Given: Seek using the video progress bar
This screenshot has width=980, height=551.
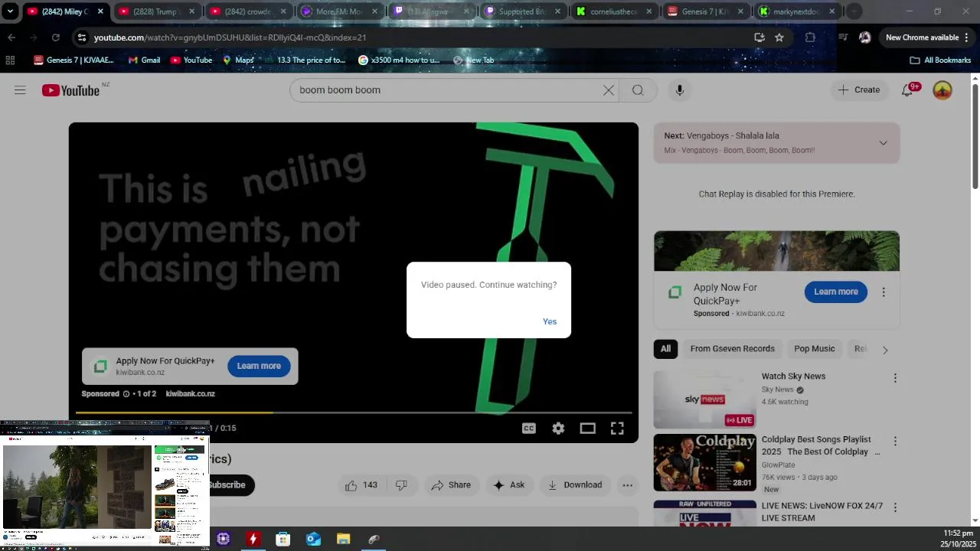Looking at the screenshot, I should [x=354, y=413].
